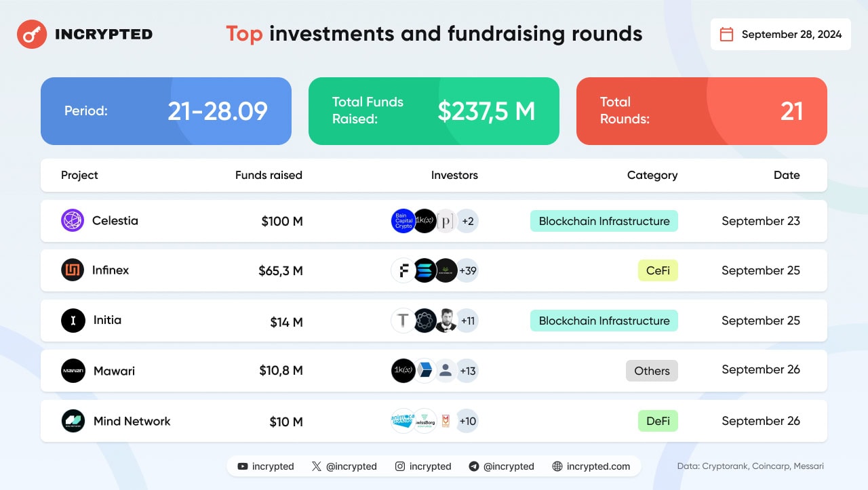Expand Mawari's +13 more investors badge
This screenshot has height=490, width=868.
[467, 371]
